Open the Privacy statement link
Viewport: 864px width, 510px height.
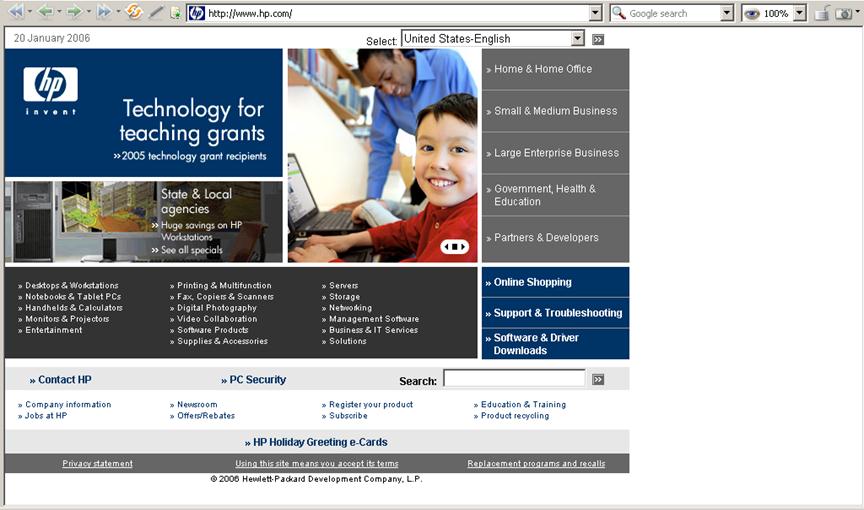pos(98,464)
